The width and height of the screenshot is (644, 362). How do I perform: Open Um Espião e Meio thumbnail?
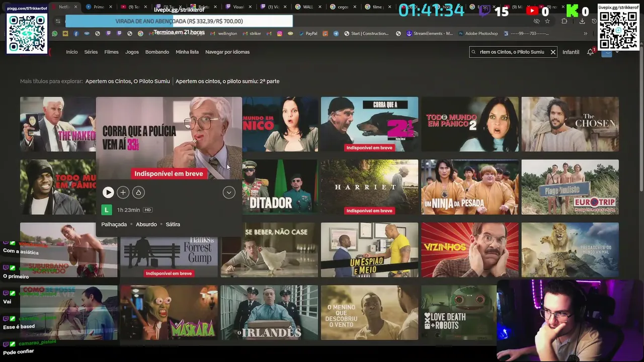[369, 250]
